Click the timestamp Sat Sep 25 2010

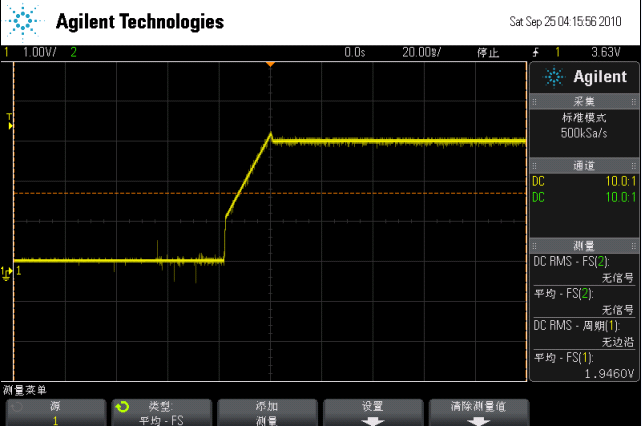565,21
